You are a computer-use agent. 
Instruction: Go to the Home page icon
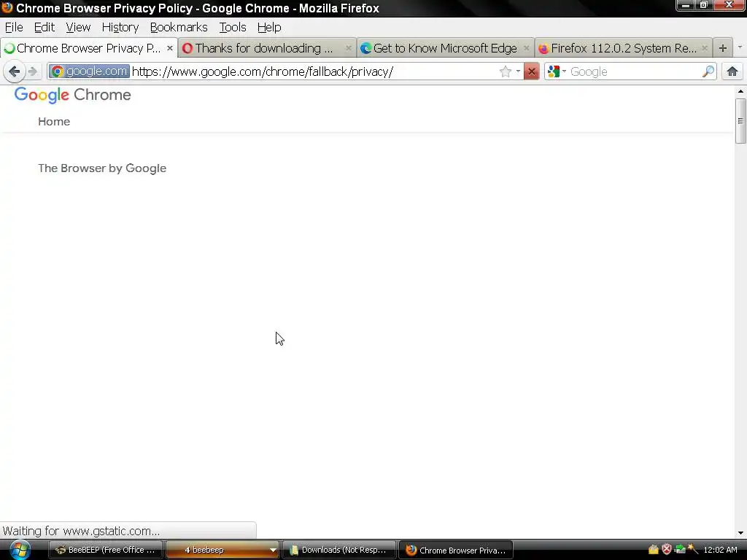click(x=732, y=71)
